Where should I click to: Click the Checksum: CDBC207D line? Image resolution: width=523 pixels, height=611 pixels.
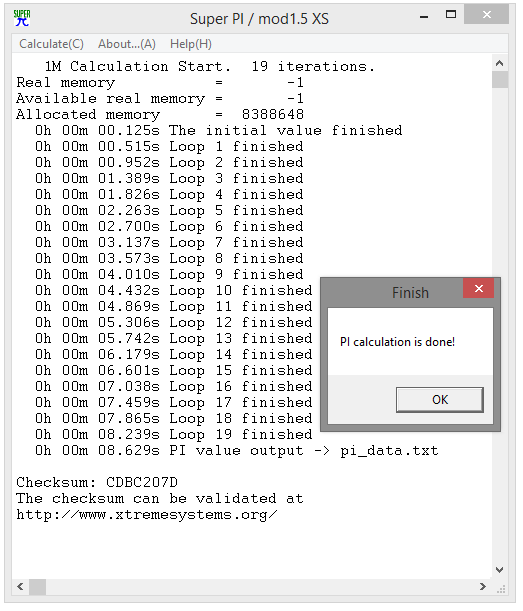[x=97, y=482]
